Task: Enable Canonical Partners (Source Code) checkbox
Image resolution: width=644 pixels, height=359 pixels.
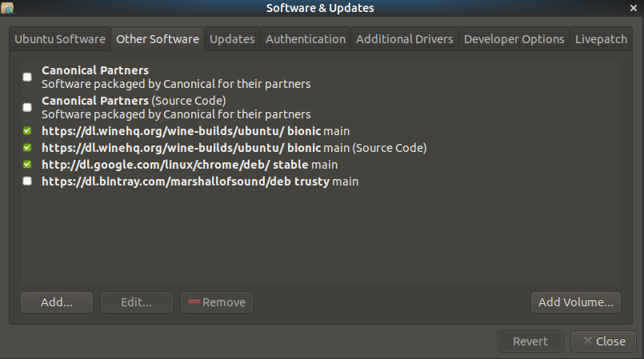Action: click(27, 107)
